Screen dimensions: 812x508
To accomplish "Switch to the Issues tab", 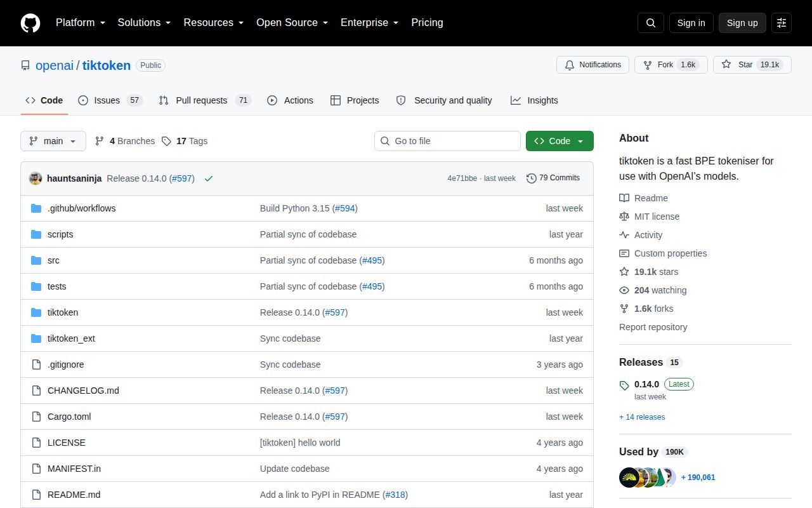I will tap(110, 100).
